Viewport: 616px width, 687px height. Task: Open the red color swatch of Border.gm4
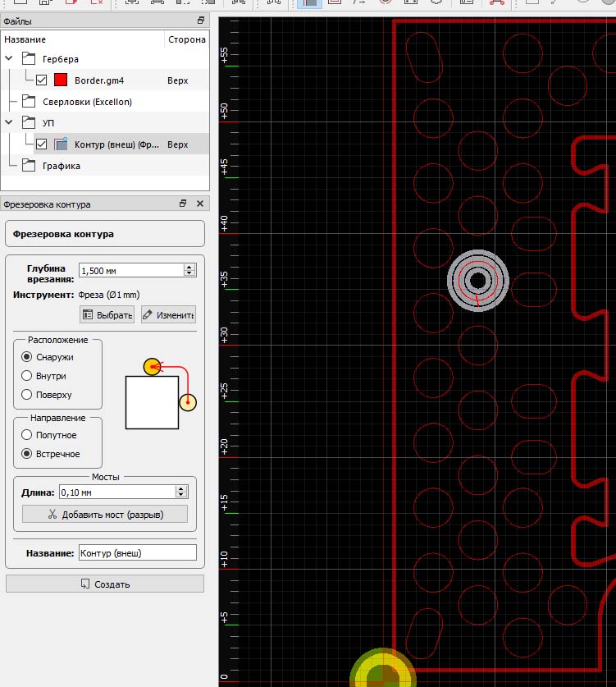point(61,80)
